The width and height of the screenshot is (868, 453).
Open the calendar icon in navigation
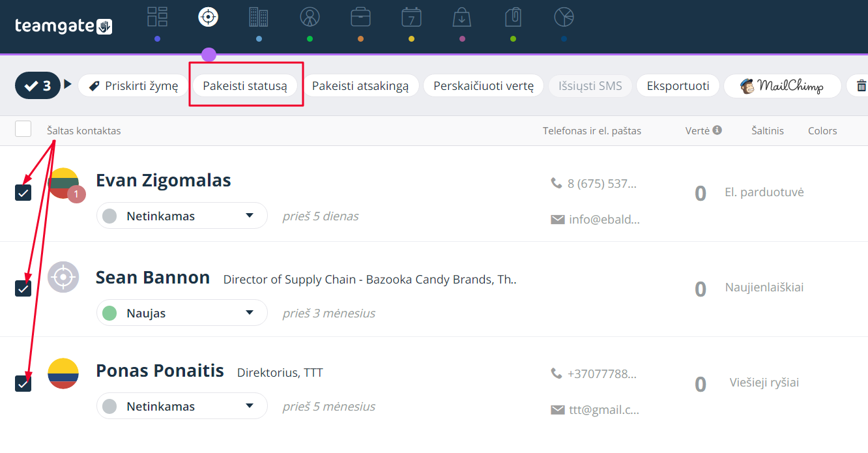click(411, 17)
